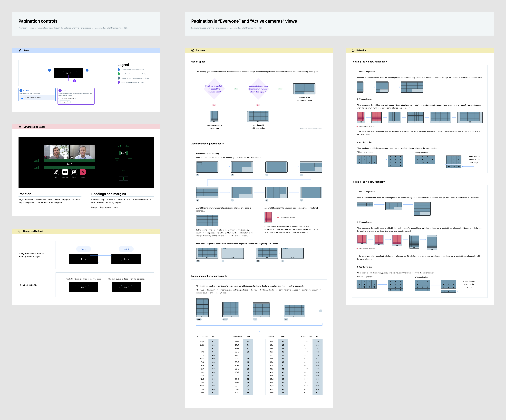Click the Adding/removing participants heading
This screenshot has height=420, width=506.
[x=207, y=144]
